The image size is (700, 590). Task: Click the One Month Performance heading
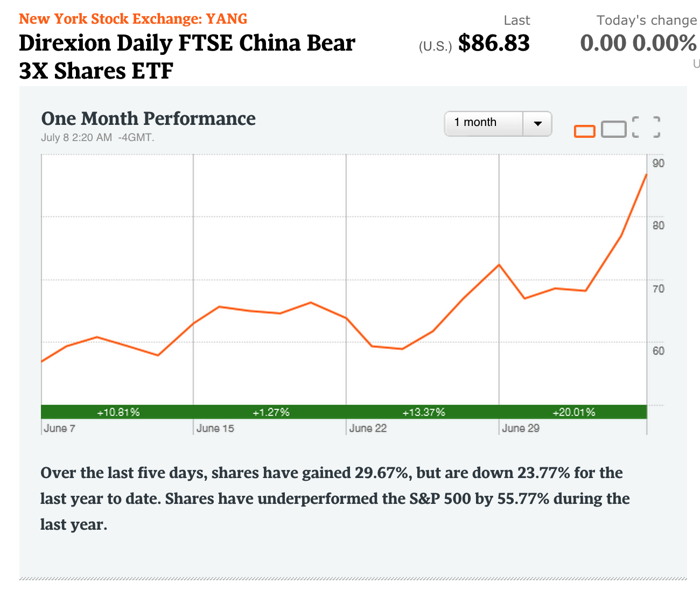[148, 118]
